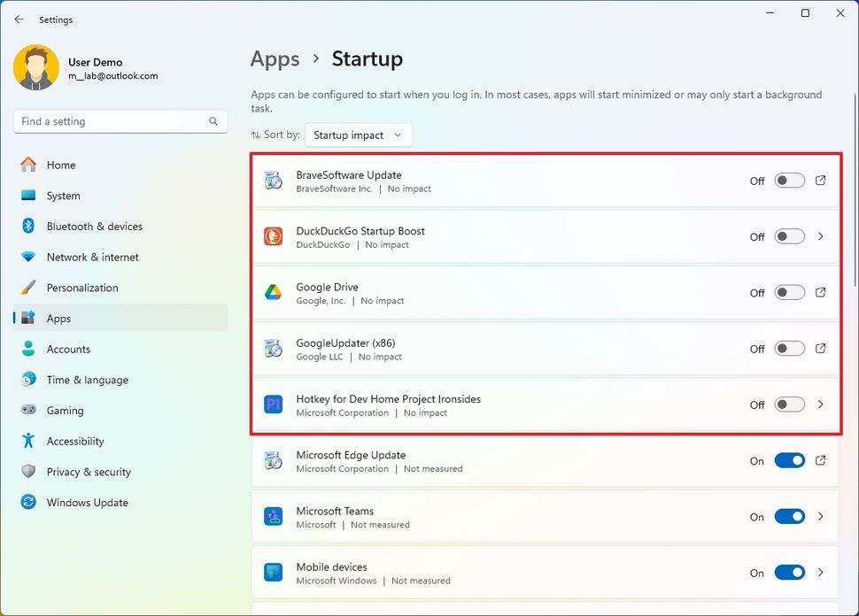Open Accessibility settings via its icon
The height and width of the screenshot is (616, 859).
27,441
